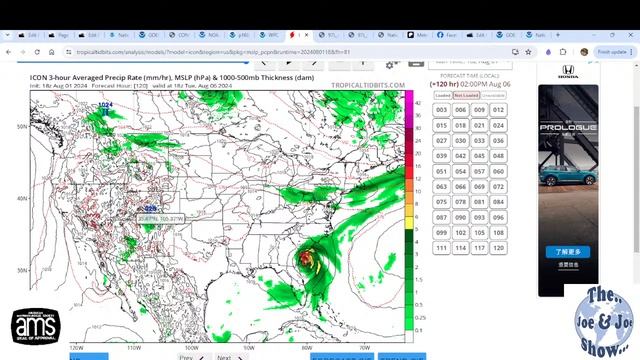640x360 pixels.
Task: Select forecast hour 117
Action: tap(479, 248)
